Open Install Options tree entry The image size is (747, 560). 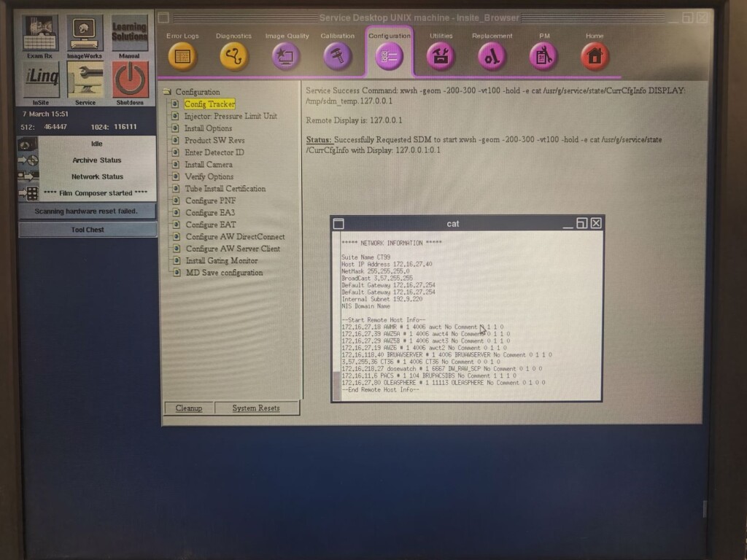[208, 128]
